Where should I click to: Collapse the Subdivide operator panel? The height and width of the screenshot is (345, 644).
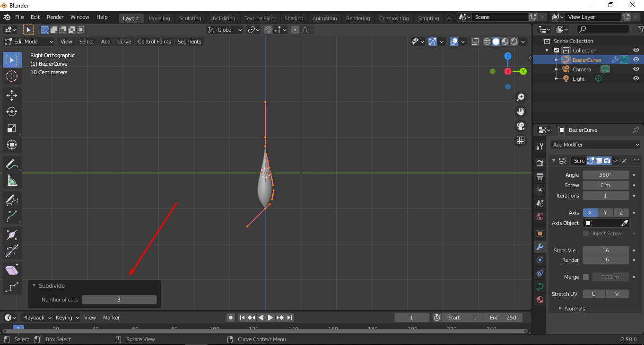click(34, 285)
